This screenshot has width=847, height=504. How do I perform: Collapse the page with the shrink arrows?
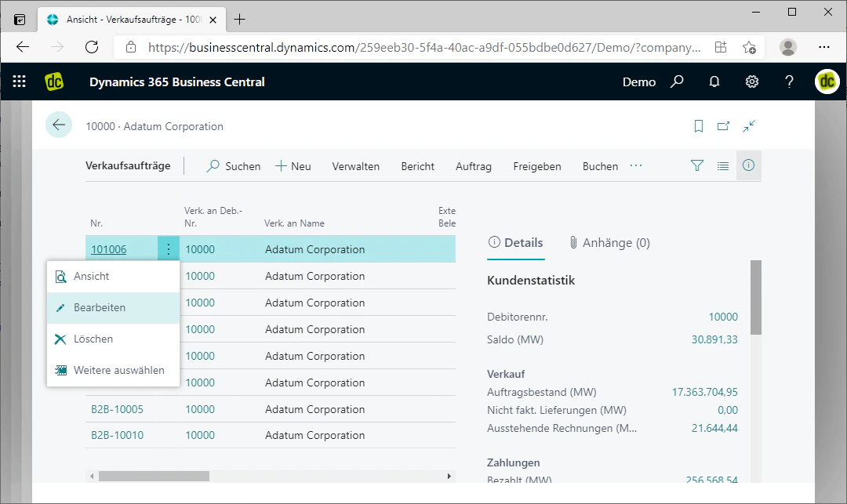point(749,126)
